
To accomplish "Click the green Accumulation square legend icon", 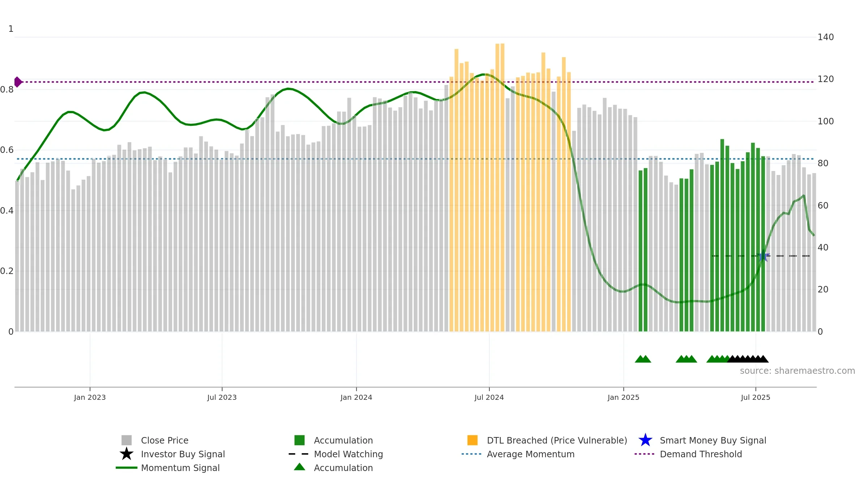I will pyautogui.click(x=299, y=440).
